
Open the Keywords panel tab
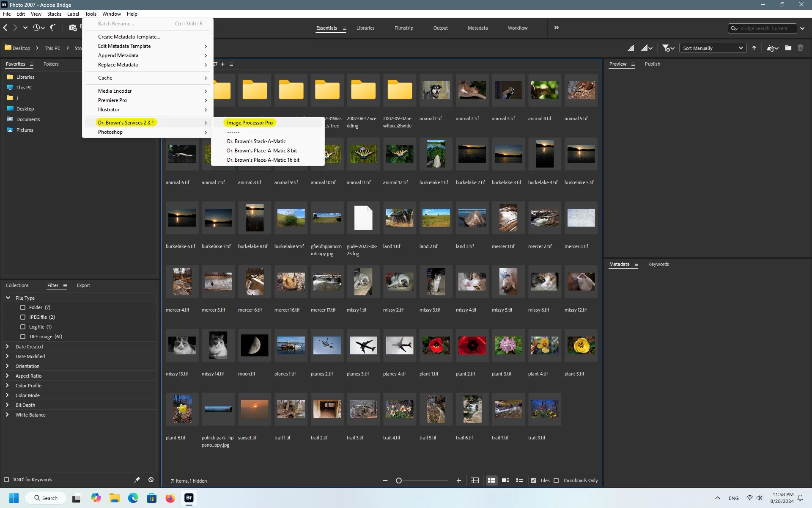[658, 264]
